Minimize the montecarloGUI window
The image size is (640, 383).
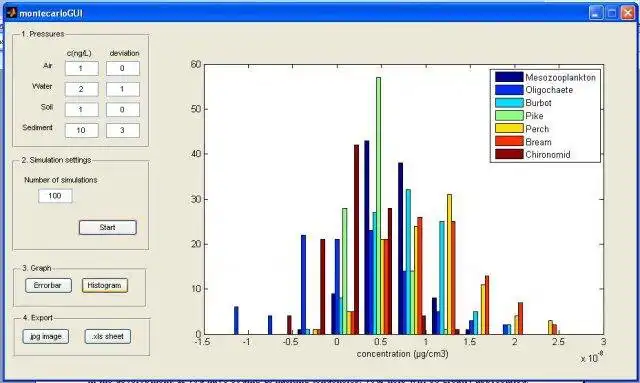tap(596, 13)
